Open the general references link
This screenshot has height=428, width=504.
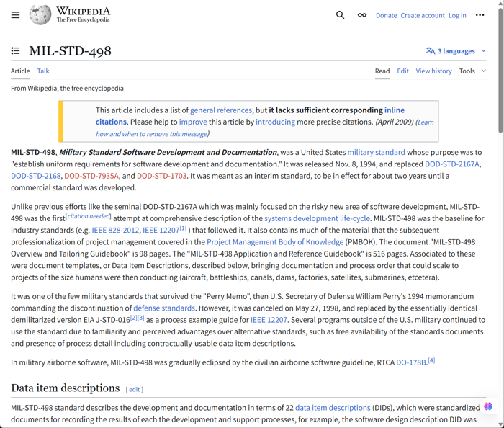221,110
